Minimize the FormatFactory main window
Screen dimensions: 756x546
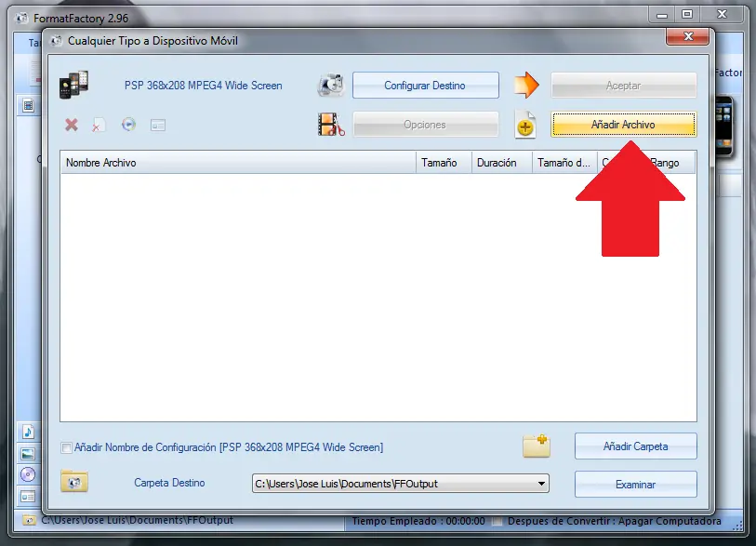point(661,15)
